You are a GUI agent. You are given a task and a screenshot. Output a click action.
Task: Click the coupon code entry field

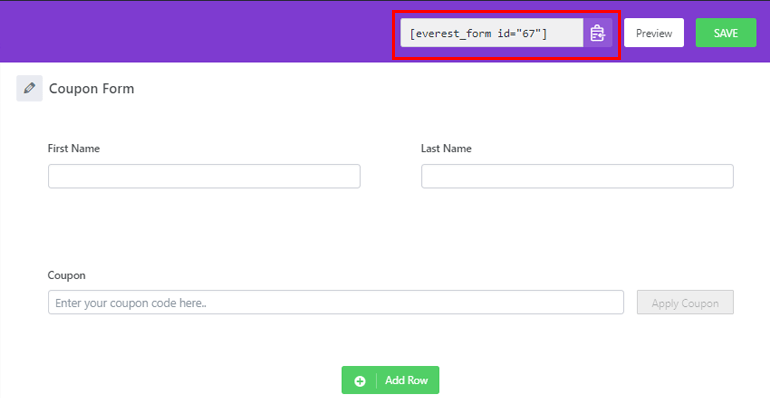pyautogui.click(x=336, y=302)
